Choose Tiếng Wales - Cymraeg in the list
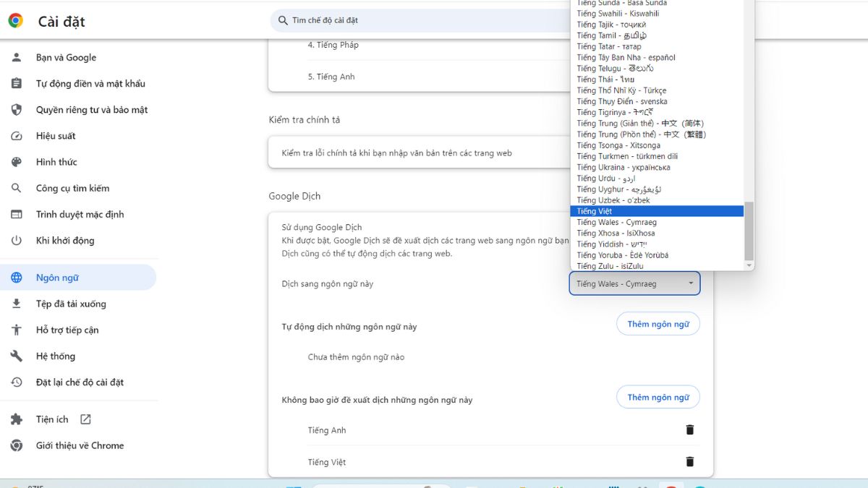This screenshot has height=488, width=868. [657, 222]
